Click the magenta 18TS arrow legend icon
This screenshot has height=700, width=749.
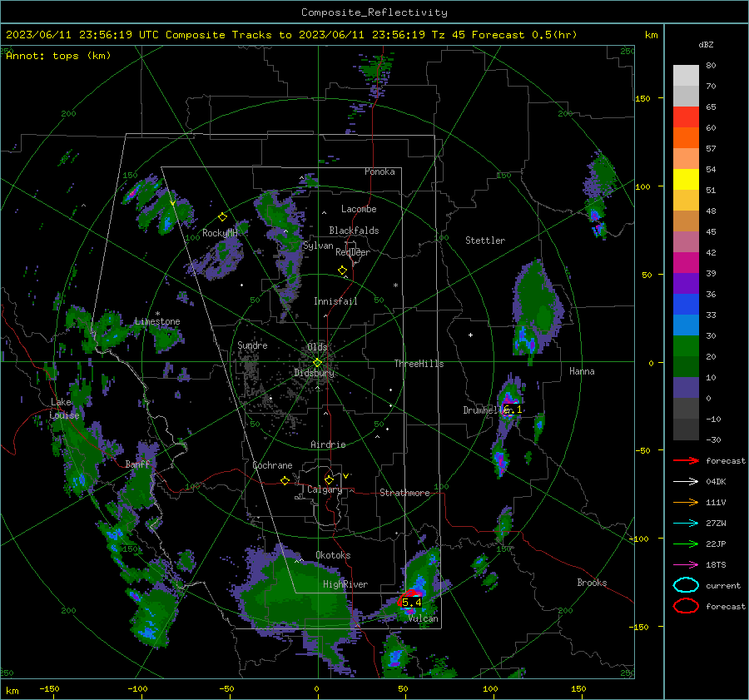pyautogui.click(x=686, y=565)
